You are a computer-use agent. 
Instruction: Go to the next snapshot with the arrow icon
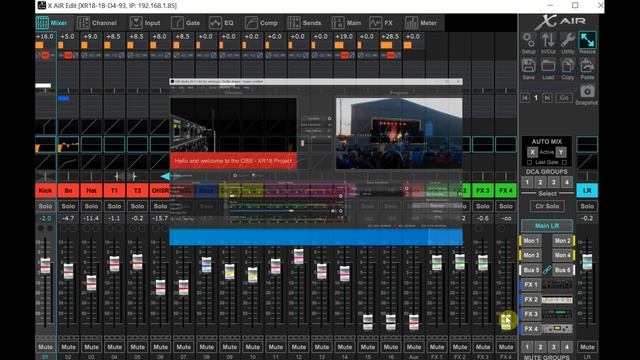pyautogui.click(x=547, y=98)
